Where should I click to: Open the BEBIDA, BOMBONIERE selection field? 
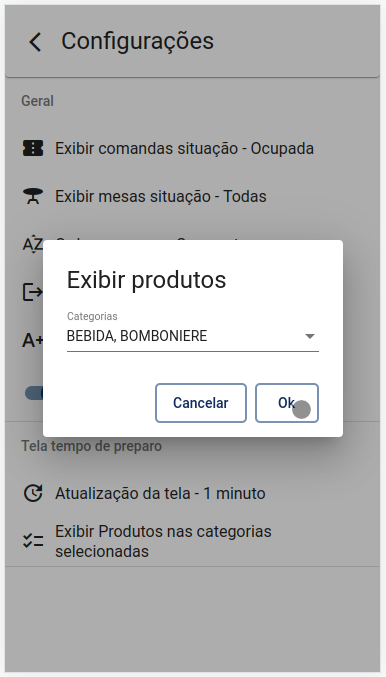[193, 336]
